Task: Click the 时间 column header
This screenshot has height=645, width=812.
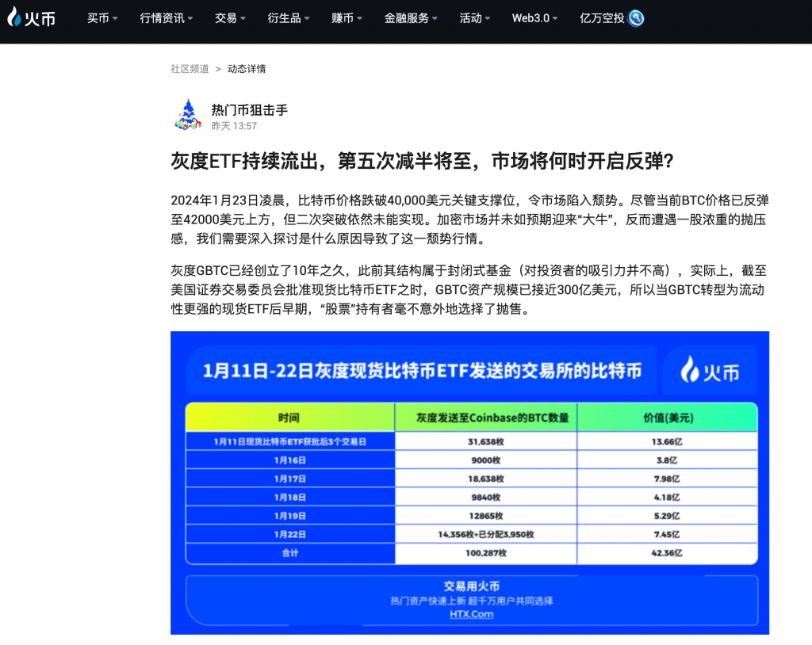Action: (289, 418)
